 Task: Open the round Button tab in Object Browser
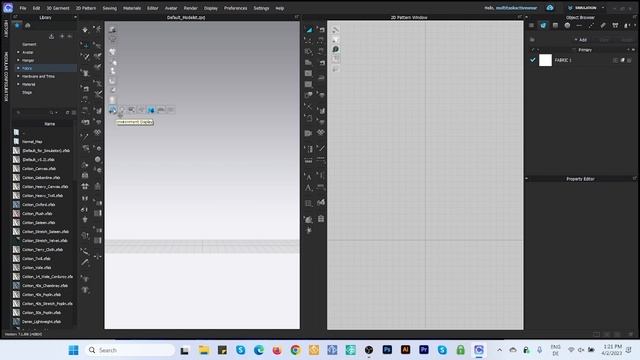point(567,25)
